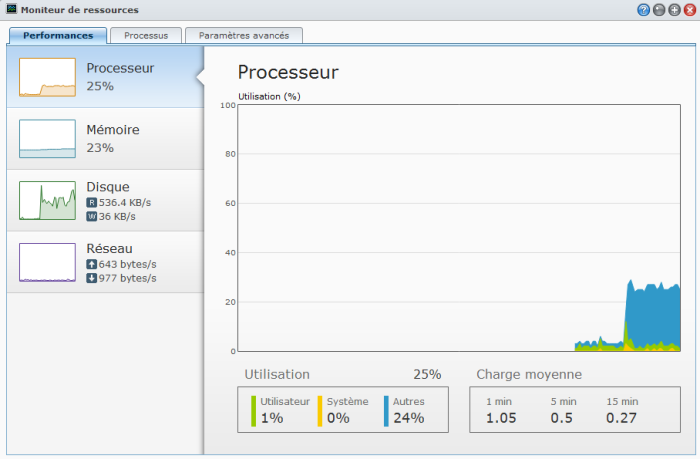Click the green Utilisateur legend swatch
Image resolution: width=700 pixels, height=459 pixels.
254,410
